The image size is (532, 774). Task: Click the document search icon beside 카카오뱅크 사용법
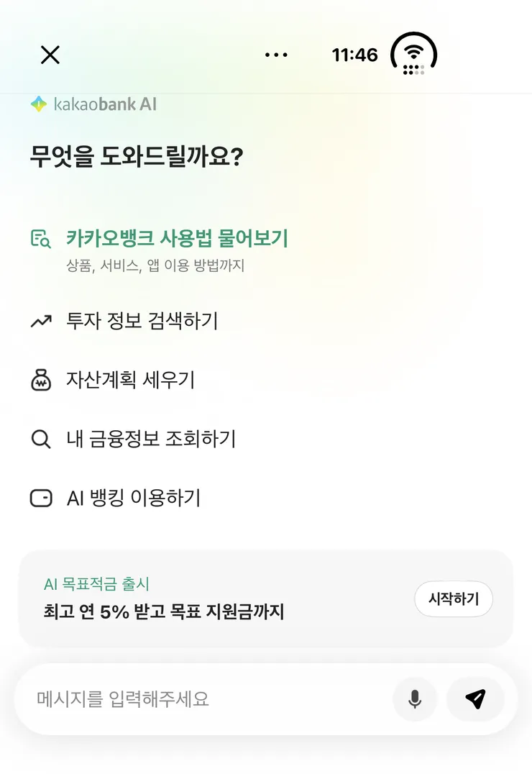[40, 239]
